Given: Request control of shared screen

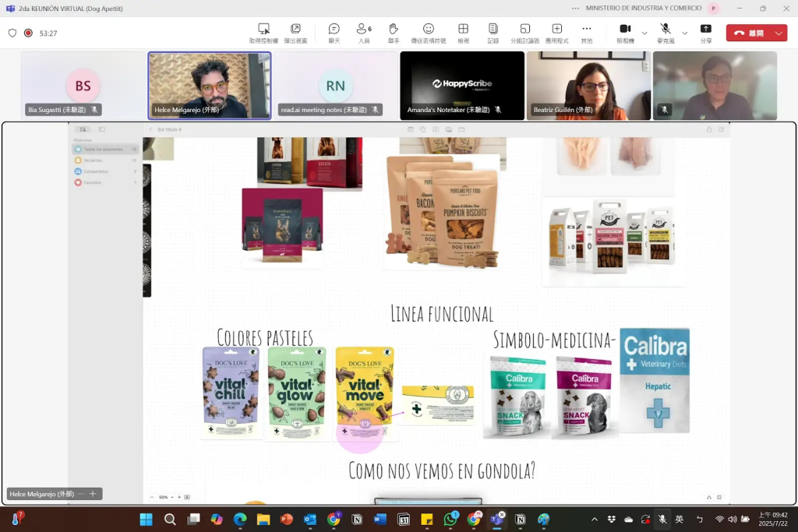Looking at the screenshot, I should click(263, 33).
